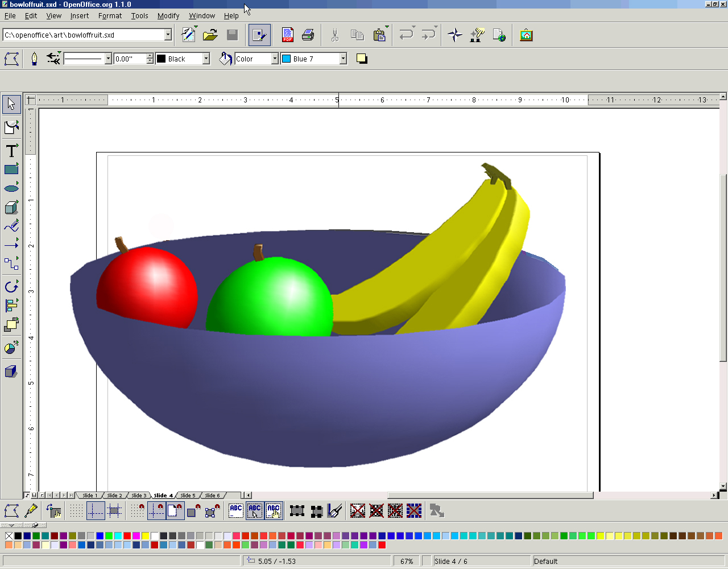Open the Modify menu
Viewport: 728px width, 569px height.
[168, 16]
